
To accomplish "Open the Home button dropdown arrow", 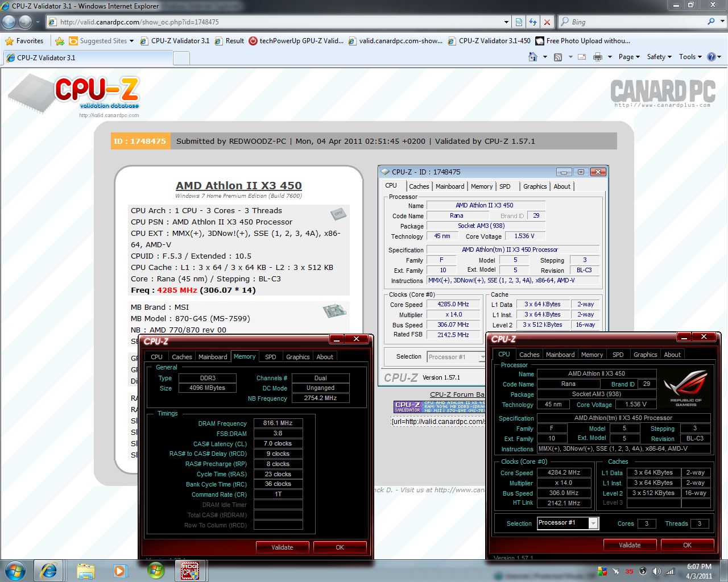I will (544, 57).
